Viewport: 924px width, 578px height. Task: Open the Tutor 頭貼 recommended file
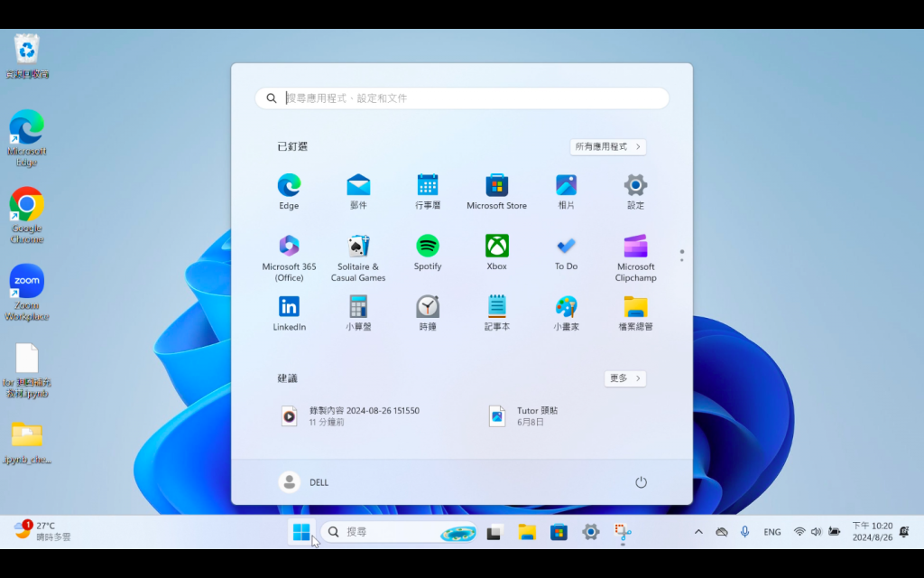524,415
